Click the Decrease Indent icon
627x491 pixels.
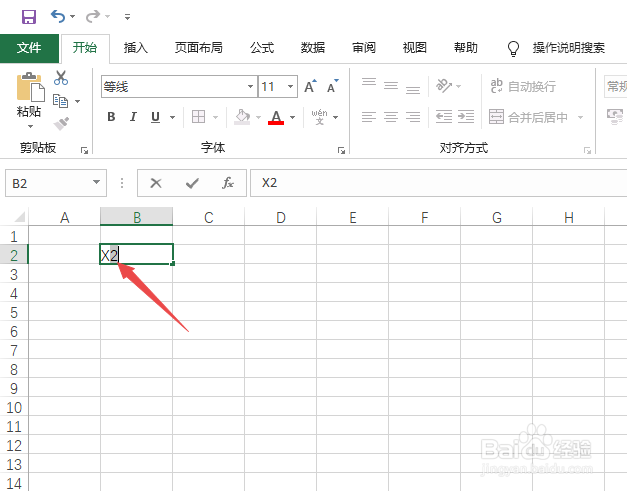443,117
